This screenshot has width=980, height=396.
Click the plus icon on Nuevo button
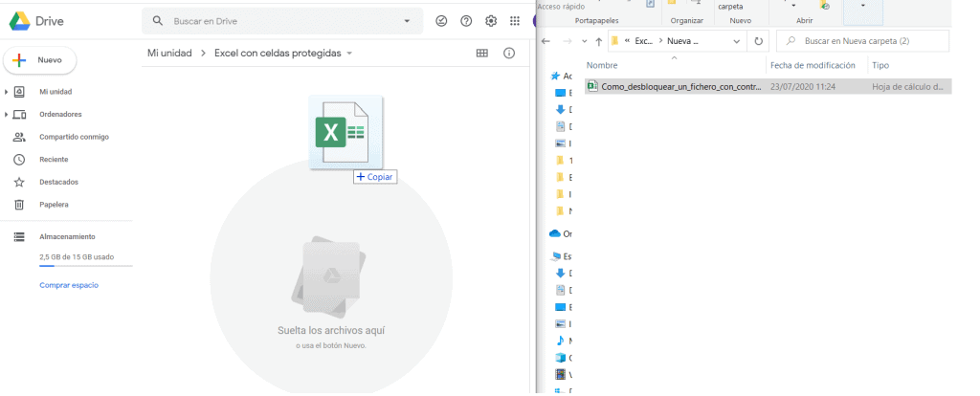19,60
